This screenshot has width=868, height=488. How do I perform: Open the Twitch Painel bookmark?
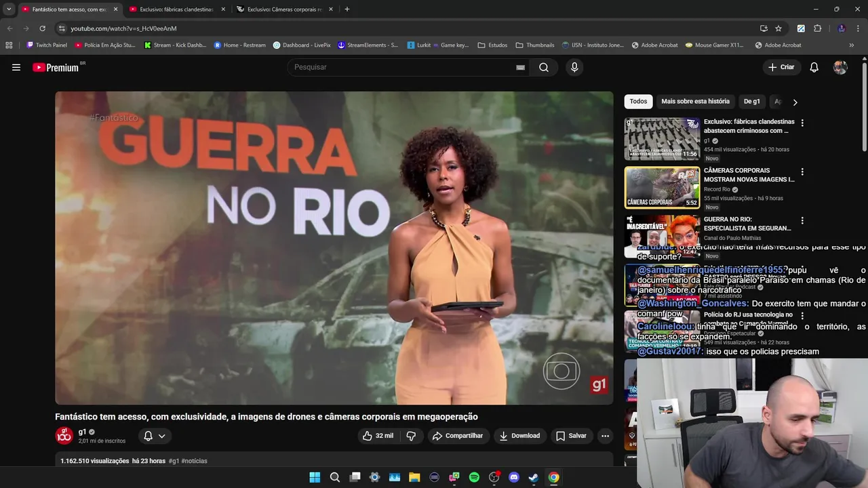(x=46, y=45)
